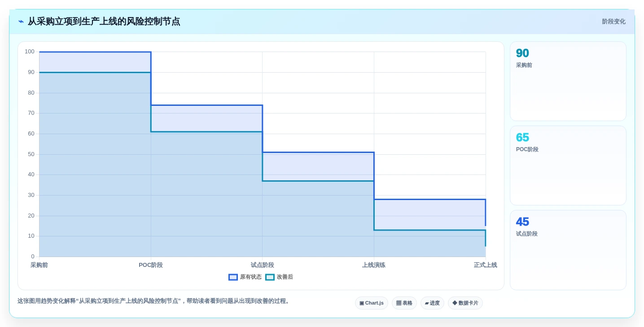This screenshot has width=644, height=327.
Task: Click the 试点阶段 x-axis label
Action: 262,265
